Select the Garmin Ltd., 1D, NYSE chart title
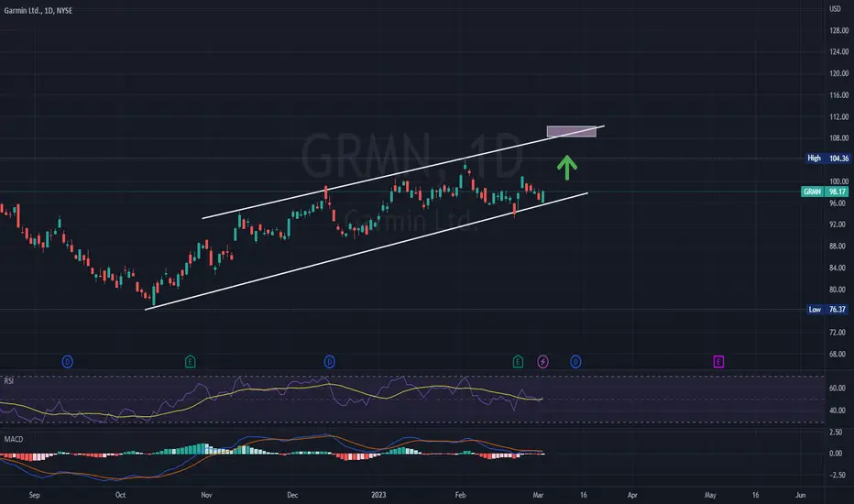 (38, 10)
